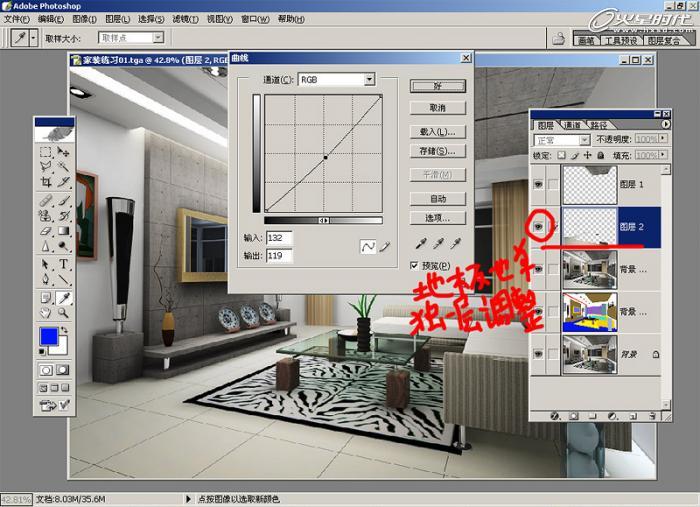Hide layer 图层 1 eye icon
700x507 pixels.
point(538,184)
